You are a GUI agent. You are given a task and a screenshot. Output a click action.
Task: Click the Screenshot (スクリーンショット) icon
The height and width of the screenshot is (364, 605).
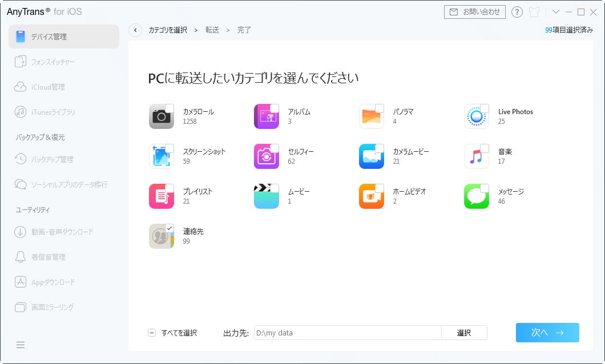coord(162,156)
